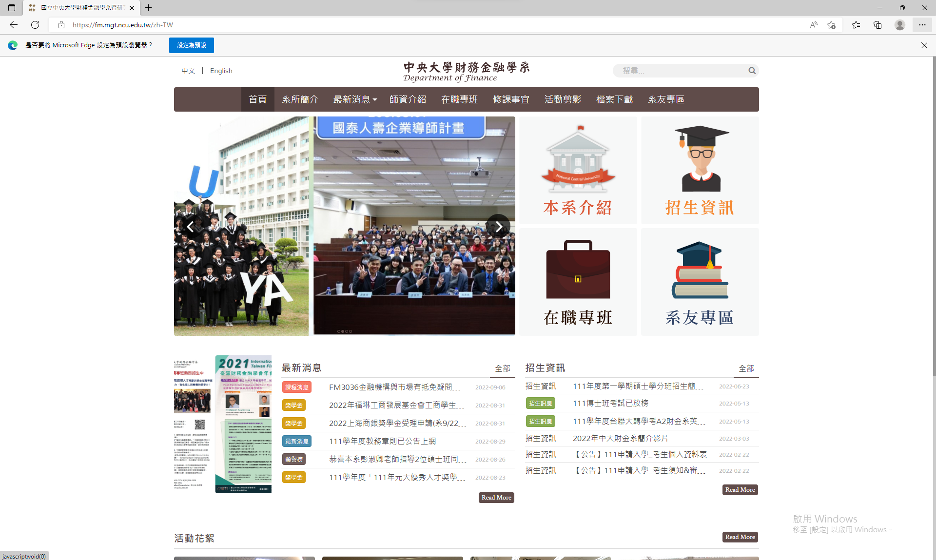936x560 pixels.
Task: Open 2022年中大財金系簡介影片 link
Action: 621,438
